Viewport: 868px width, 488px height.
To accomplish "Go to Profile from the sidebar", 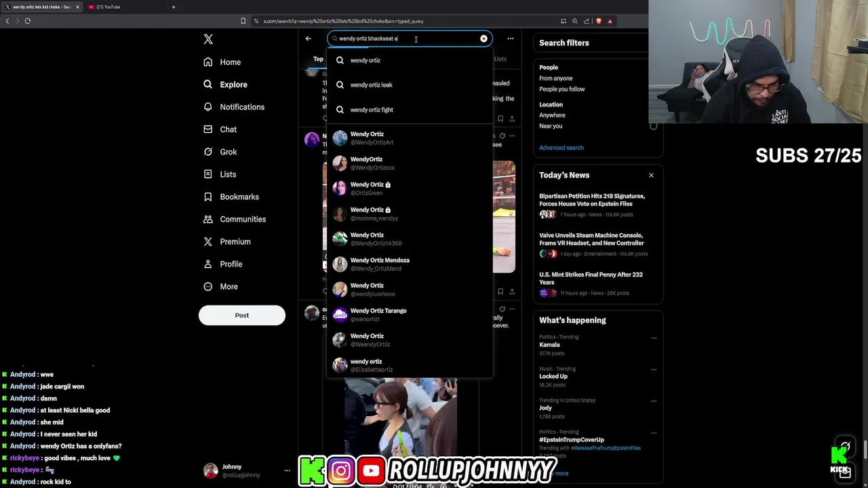I will pyautogui.click(x=222, y=264).
